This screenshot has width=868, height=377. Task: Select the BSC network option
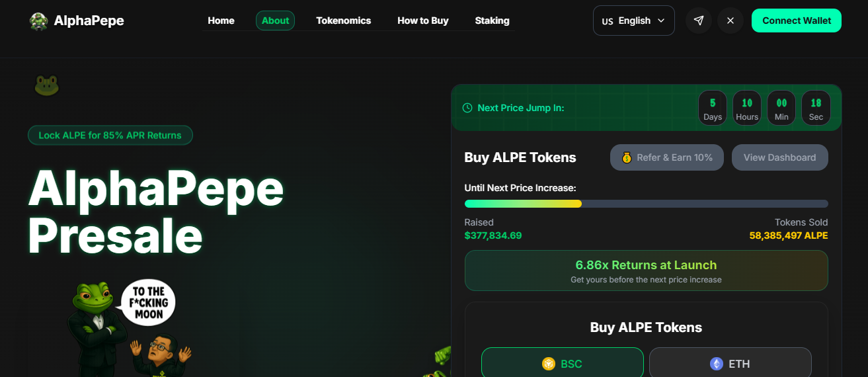click(562, 363)
